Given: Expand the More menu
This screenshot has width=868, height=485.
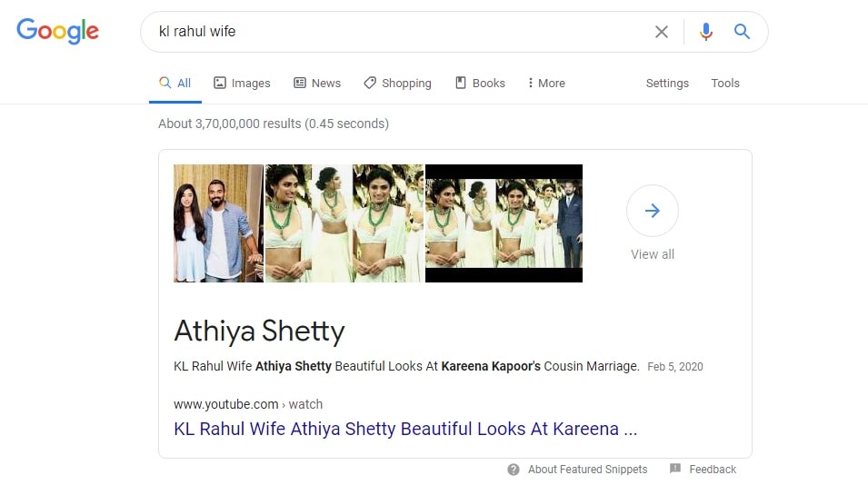Looking at the screenshot, I should click(x=546, y=83).
